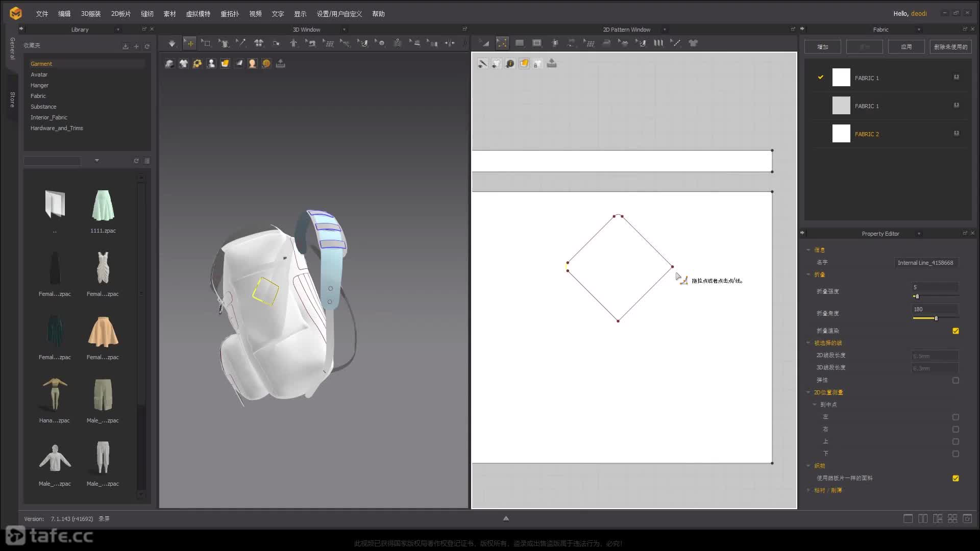
Task: Open the 缝纫 menu
Action: 147,14
